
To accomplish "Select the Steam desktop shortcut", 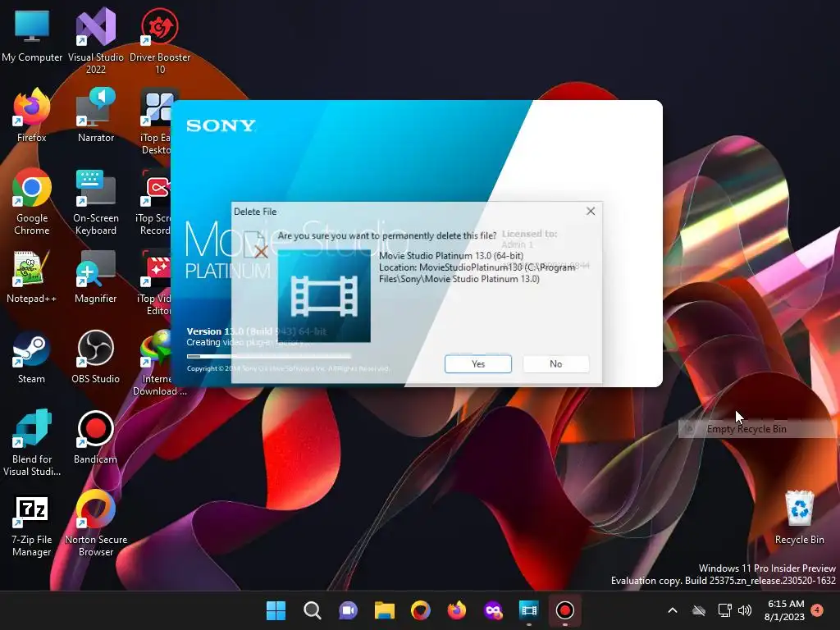I will coord(32,357).
